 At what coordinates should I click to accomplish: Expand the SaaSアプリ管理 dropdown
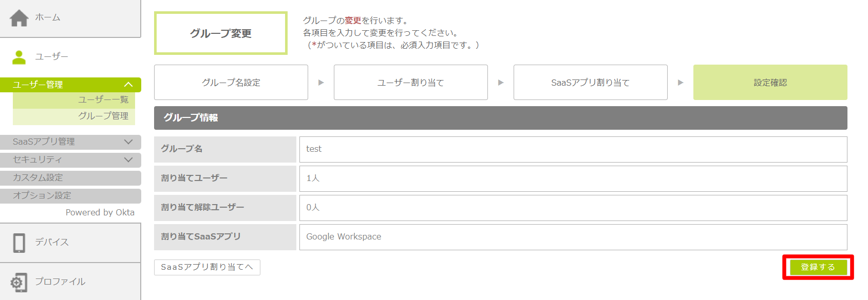click(128, 142)
